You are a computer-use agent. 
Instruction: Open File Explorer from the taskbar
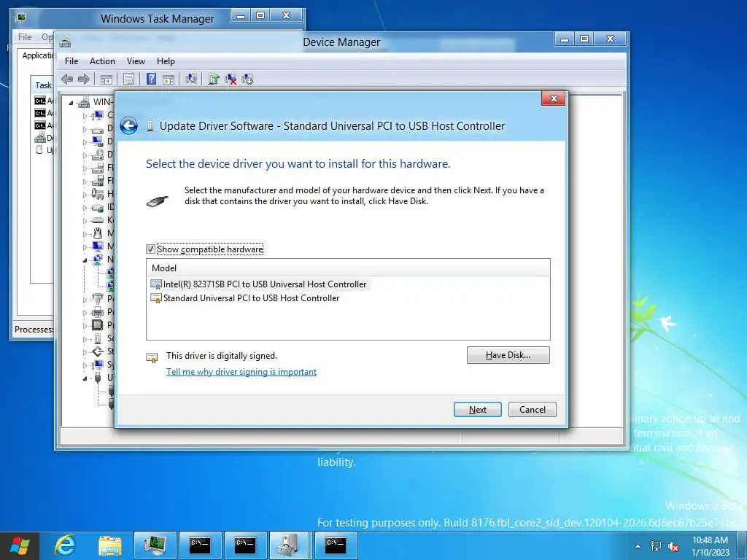(110, 545)
